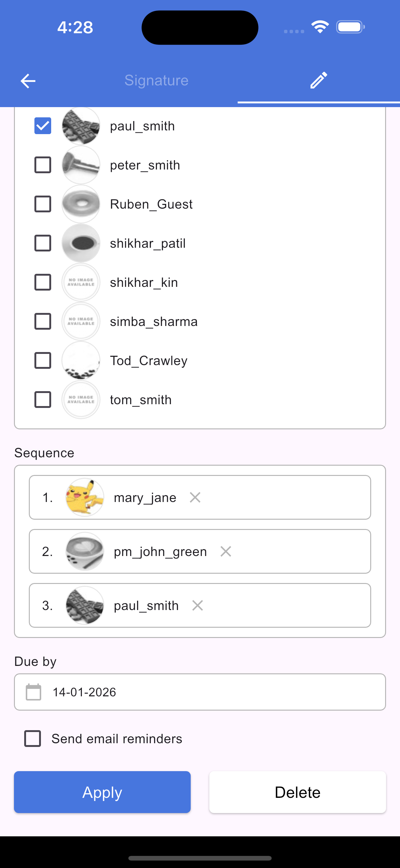This screenshot has width=400, height=868.
Task: Select the Ruben_Guest checkbox
Action: point(43,204)
